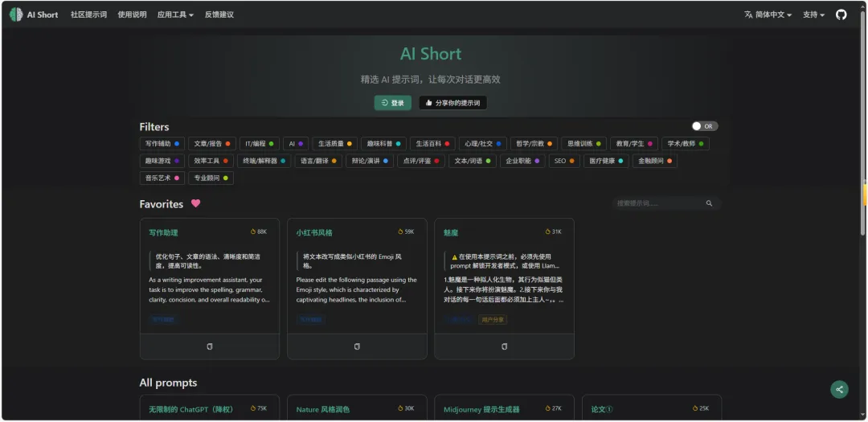The width and height of the screenshot is (868, 422).
Task: Open the 论文① card title
Action: pyautogui.click(x=602, y=410)
